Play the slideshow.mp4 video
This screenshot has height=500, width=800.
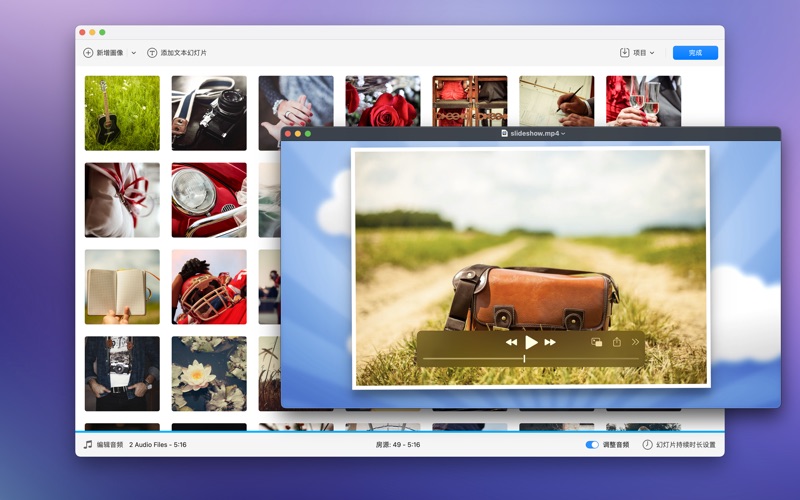click(531, 342)
